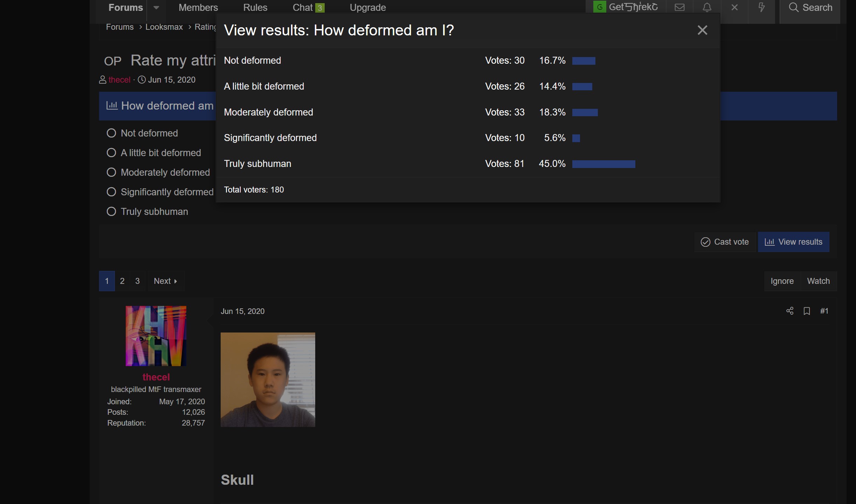Select the Truly subhuman radio option
Screen dimensions: 856x504
coord(111,211)
